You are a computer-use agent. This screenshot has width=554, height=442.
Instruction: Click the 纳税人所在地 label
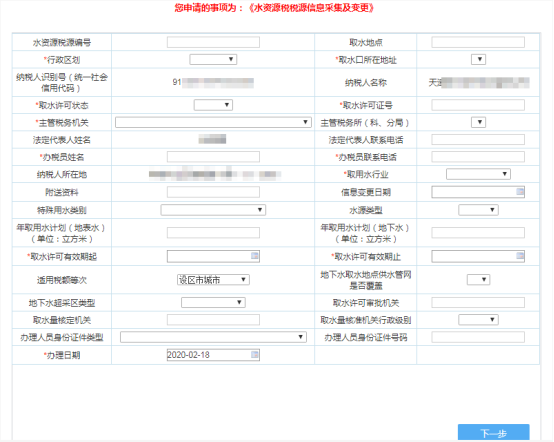tap(62, 175)
